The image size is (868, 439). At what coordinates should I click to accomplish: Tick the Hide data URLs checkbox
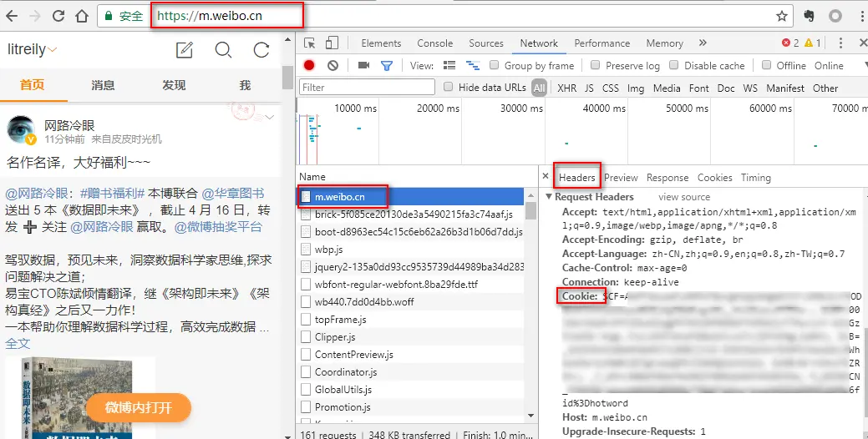click(449, 87)
